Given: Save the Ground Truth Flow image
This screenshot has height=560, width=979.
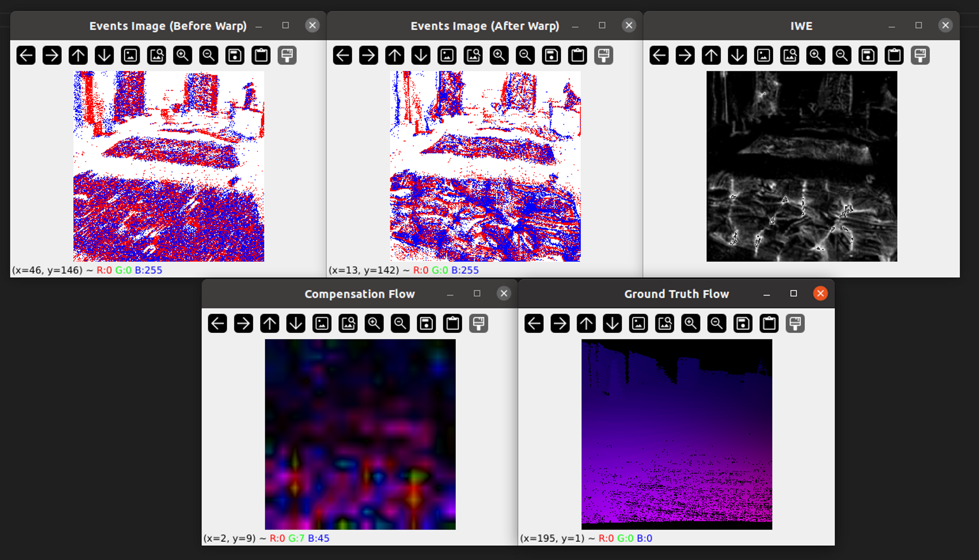Looking at the screenshot, I should point(743,323).
